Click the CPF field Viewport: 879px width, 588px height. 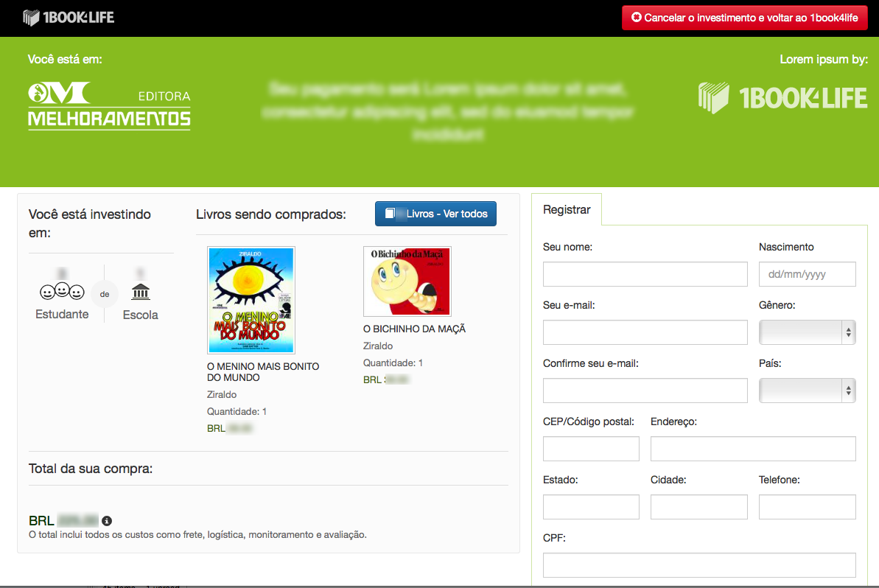coord(699,565)
